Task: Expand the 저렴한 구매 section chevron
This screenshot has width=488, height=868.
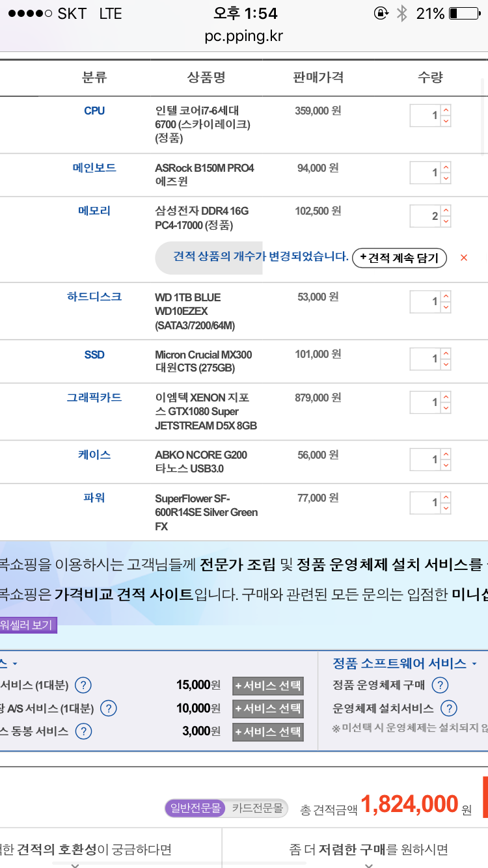Action: [368, 865]
